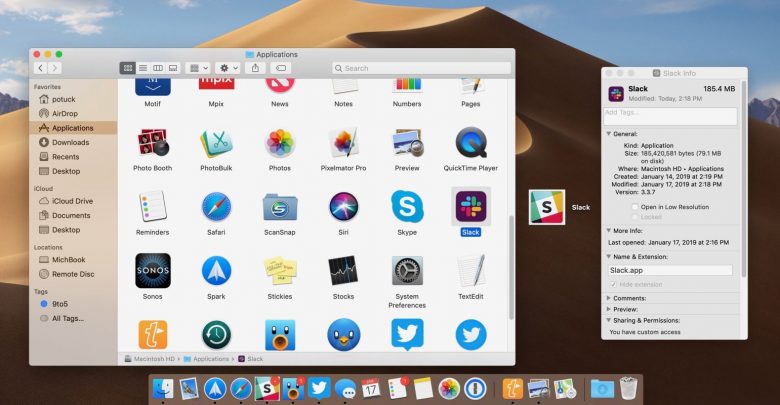The height and width of the screenshot is (405, 780).
Task: Select the Stickies app icon
Action: [x=280, y=271]
